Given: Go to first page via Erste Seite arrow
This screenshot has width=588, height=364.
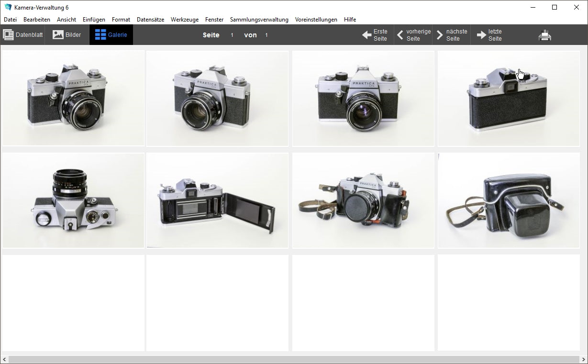Looking at the screenshot, I should coord(367,35).
